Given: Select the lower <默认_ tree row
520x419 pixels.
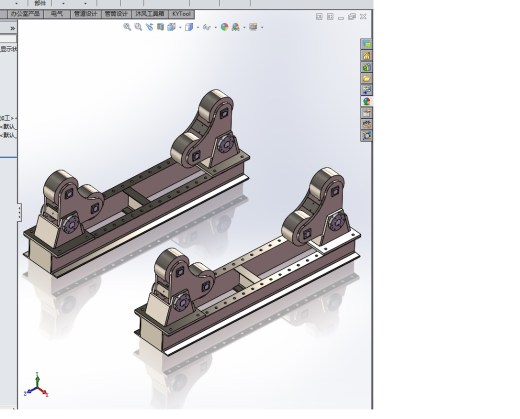Looking at the screenshot, I should pyautogui.click(x=9, y=135).
